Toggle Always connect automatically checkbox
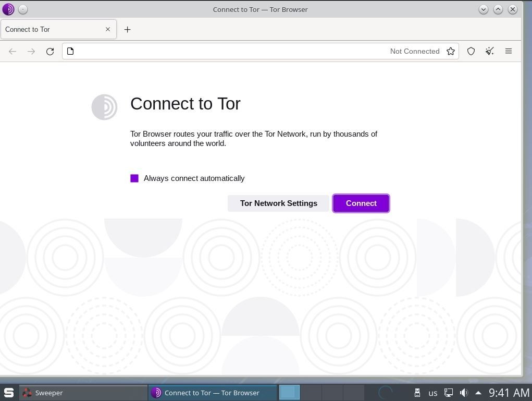 [134, 178]
